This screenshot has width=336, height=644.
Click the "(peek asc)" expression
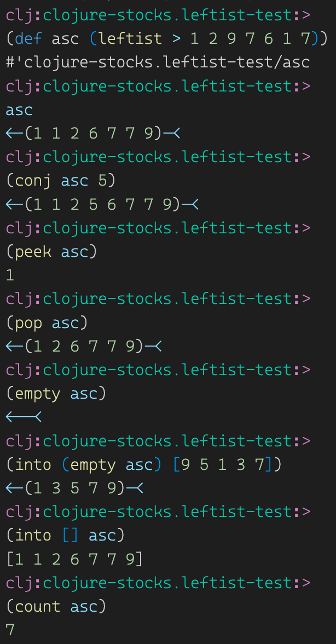[x=51, y=251]
